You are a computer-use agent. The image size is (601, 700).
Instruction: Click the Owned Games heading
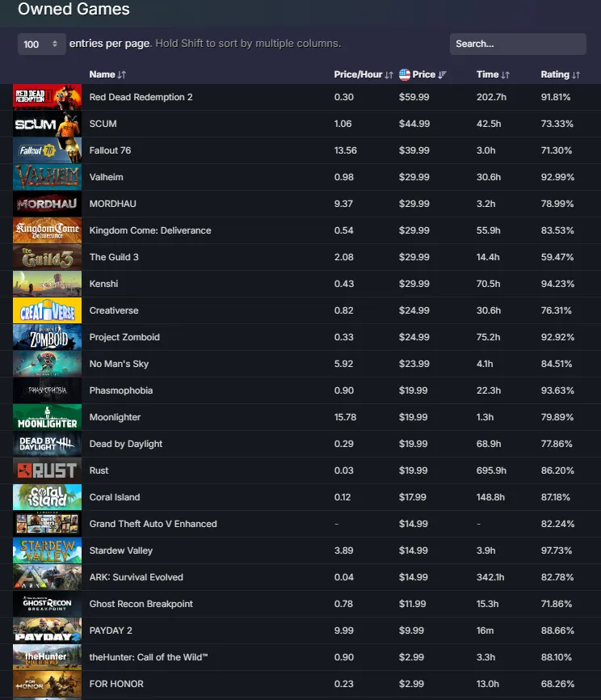[74, 9]
